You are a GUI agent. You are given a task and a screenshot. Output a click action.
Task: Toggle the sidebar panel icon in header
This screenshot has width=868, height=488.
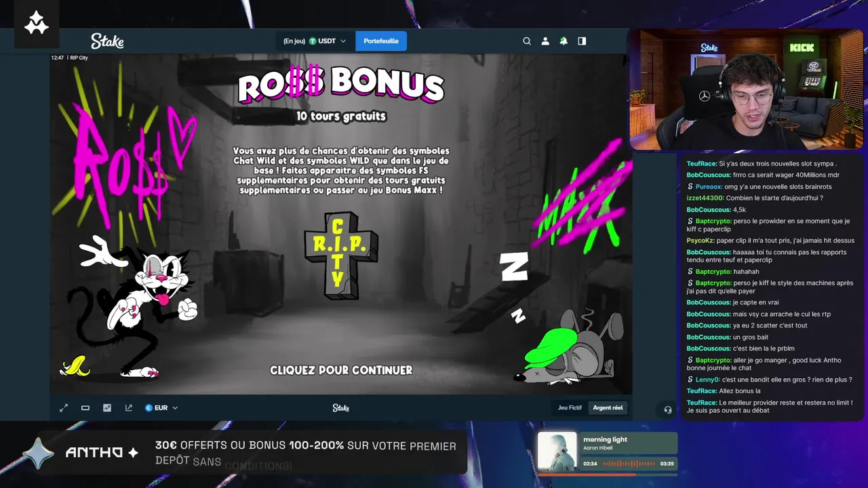tap(582, 41)
